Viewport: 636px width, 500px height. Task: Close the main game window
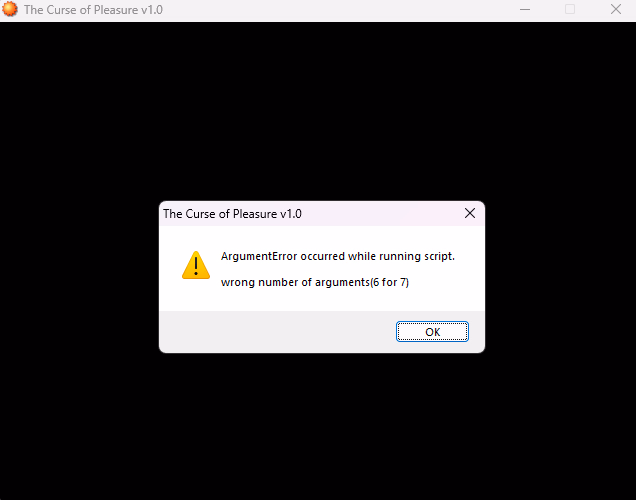(x=616, y=9)
